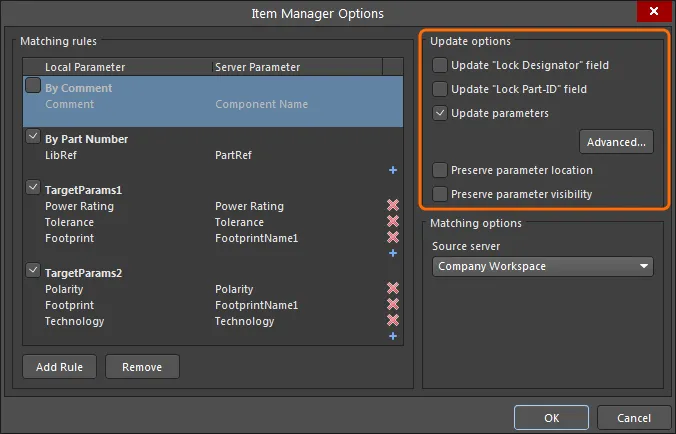Delete the Technology parameter row
Image resolution: width=676 pixels, height=434 pixels.
(x=393, y=320)
